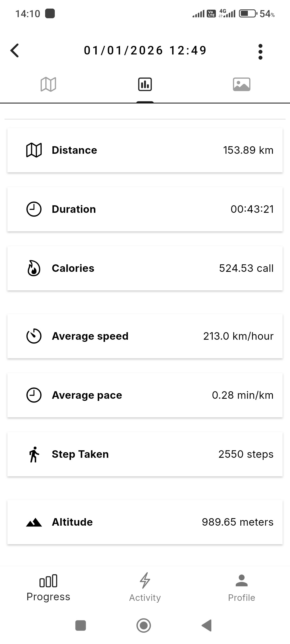The height and width of the screenshot is (644, 290).
Task: Tap the date title 01/01/2026 12:49
Action: (145, 50)
